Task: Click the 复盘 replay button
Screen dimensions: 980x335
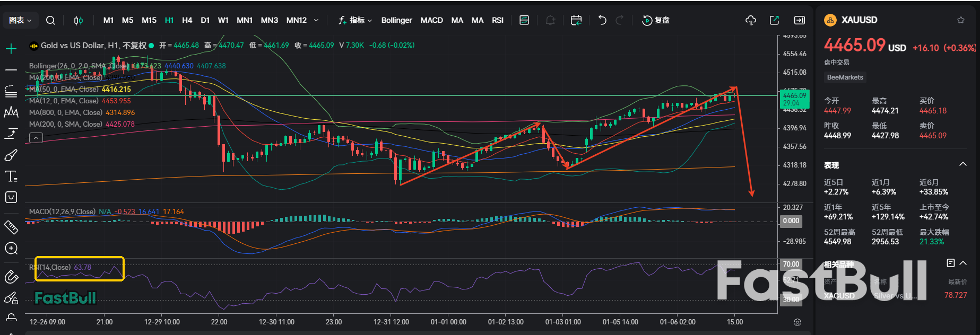Action: [656, 20]
